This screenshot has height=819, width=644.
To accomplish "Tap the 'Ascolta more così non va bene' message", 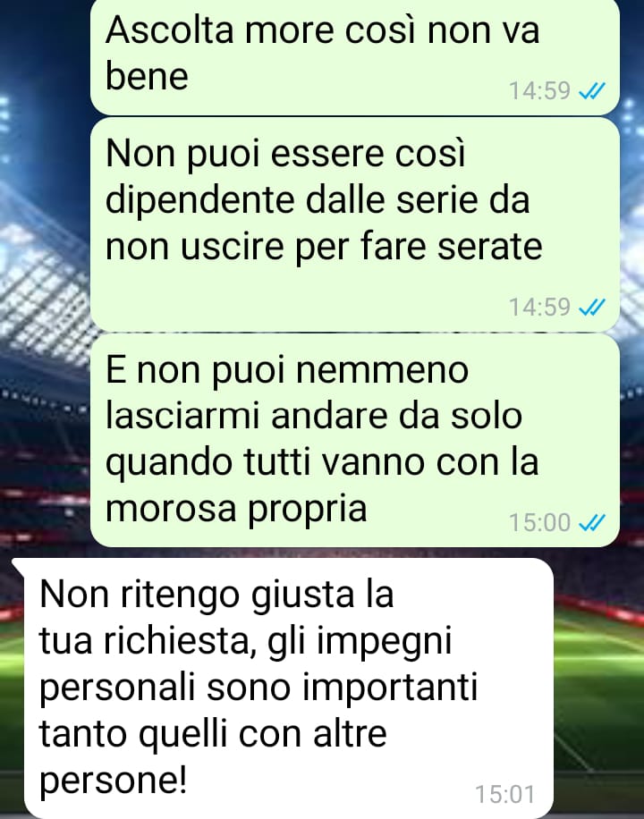I will [x=355, y=56].
